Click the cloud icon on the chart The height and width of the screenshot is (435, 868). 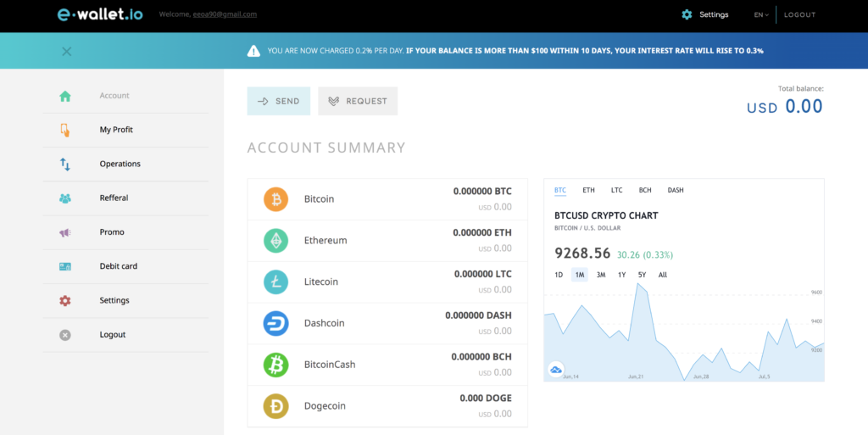pyautogui.click(x=556, y=370)
